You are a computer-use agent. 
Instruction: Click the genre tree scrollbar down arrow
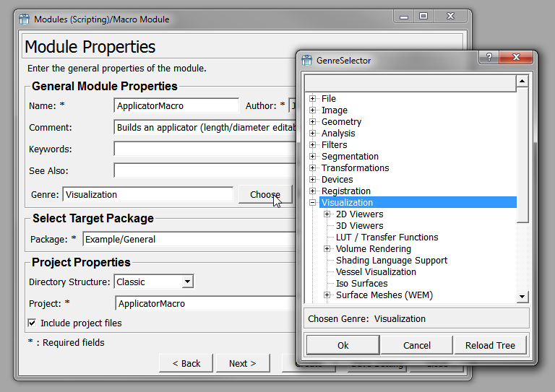(522, 297)
